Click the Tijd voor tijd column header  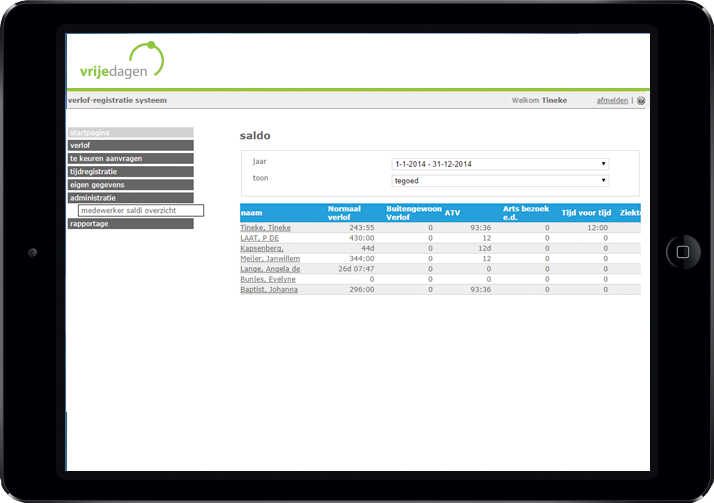pyautogui.click(x=586, y=213)
